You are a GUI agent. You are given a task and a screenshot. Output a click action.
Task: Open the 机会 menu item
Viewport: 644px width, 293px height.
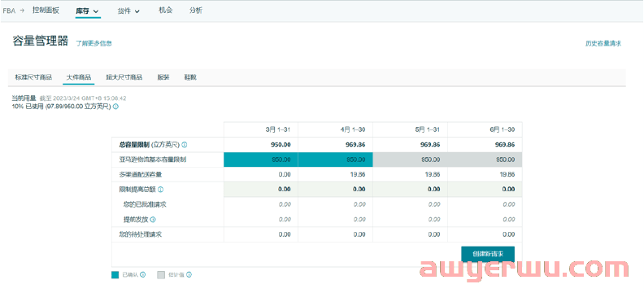point(165,11)
